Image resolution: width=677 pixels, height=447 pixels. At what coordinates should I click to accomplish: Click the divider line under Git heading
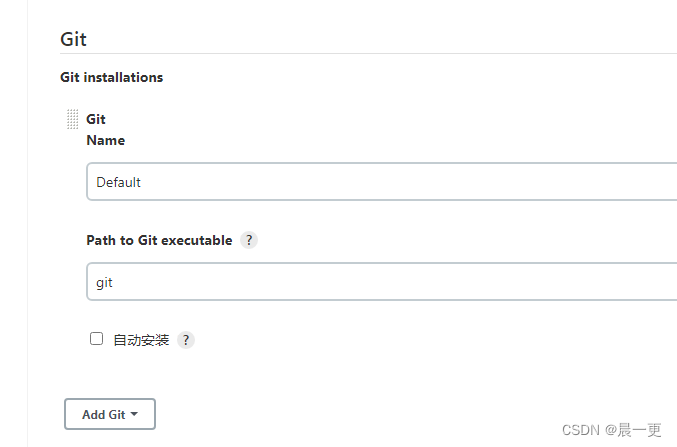(368, 54)
